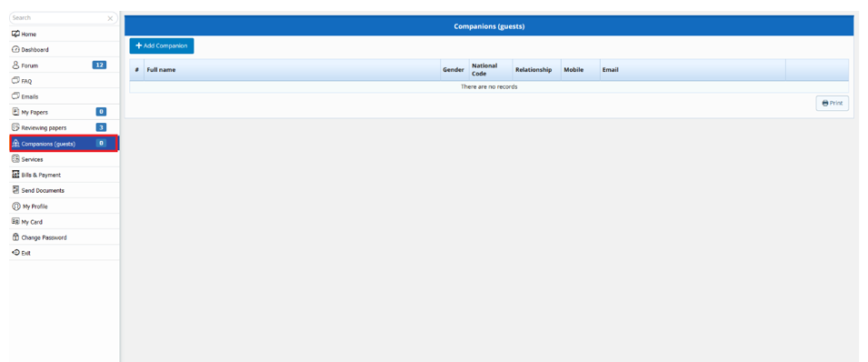Screen dimensions: 868x362
Task: Go to Send Documents menu entry
Action: 65,190
